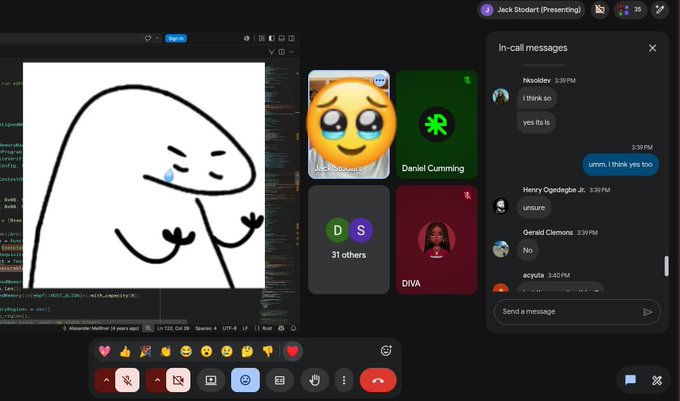Open participants list showing 35
This screenshot has height=401, width=680.
pyautogui.click(x=630, y=10)
